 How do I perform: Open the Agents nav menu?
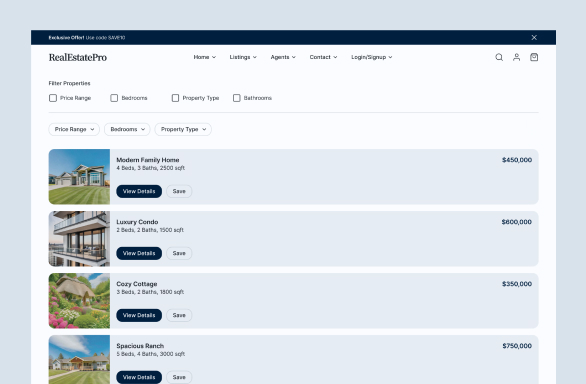[283, 57]
